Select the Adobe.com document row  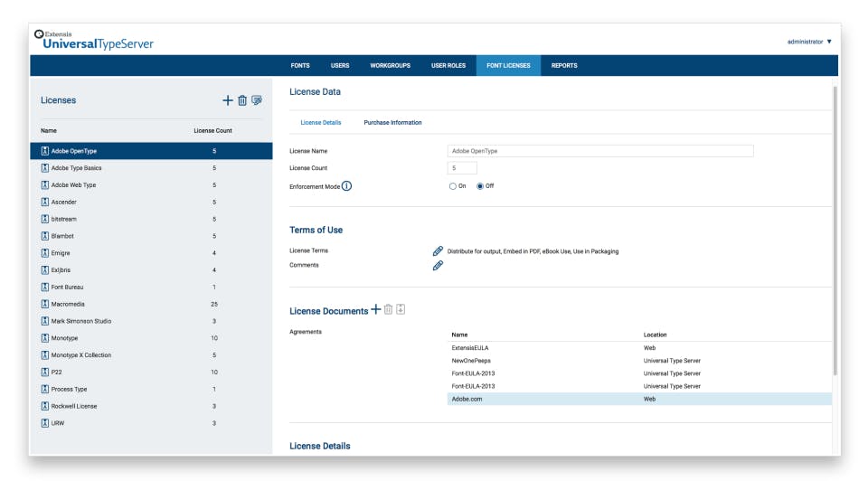pyautogui.click(x=639, y=399)
